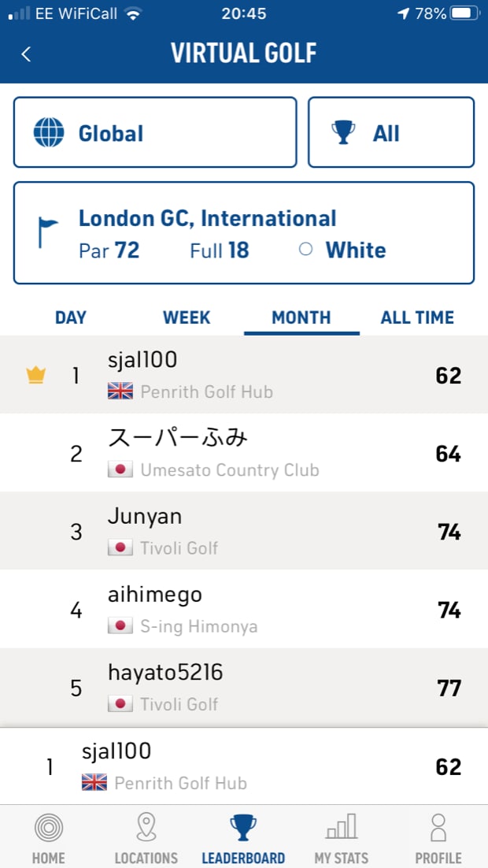Open the Profile person icon
The image size is (488, 868).
(438, 829)
